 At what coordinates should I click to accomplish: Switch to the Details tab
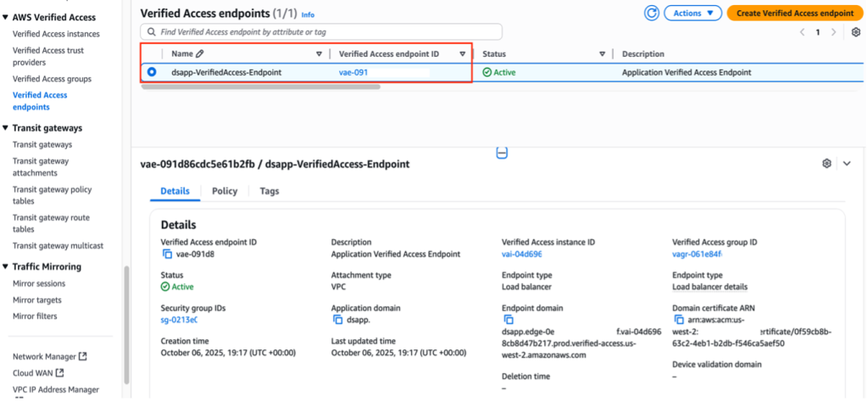[x=175, y=191]
